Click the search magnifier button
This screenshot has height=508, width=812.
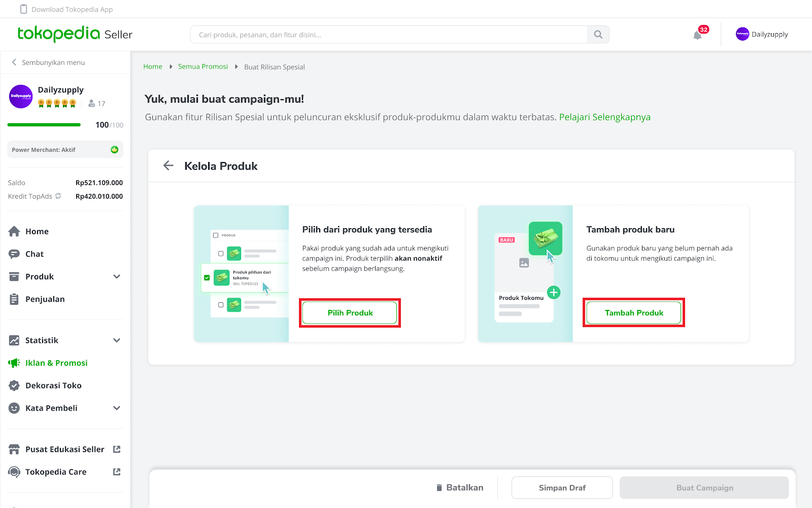pos(598,35)
